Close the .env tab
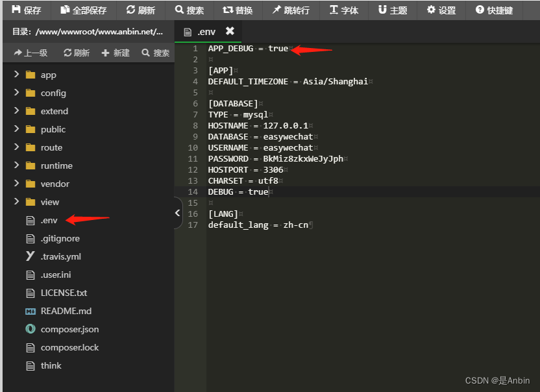The height and width of the screenshot is (392, 540). [x=230, y=31]
